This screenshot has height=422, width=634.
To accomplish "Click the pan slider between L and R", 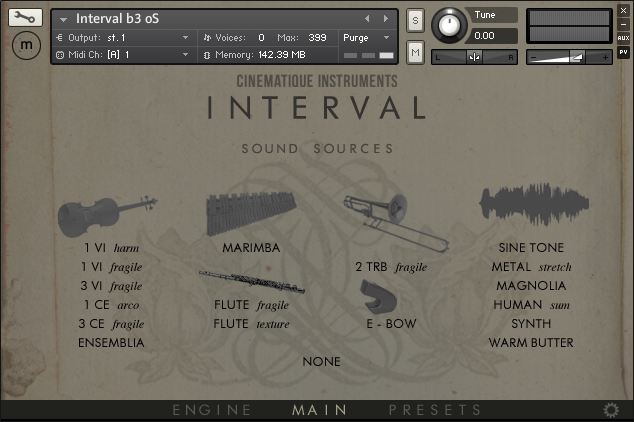I will 474,57.
